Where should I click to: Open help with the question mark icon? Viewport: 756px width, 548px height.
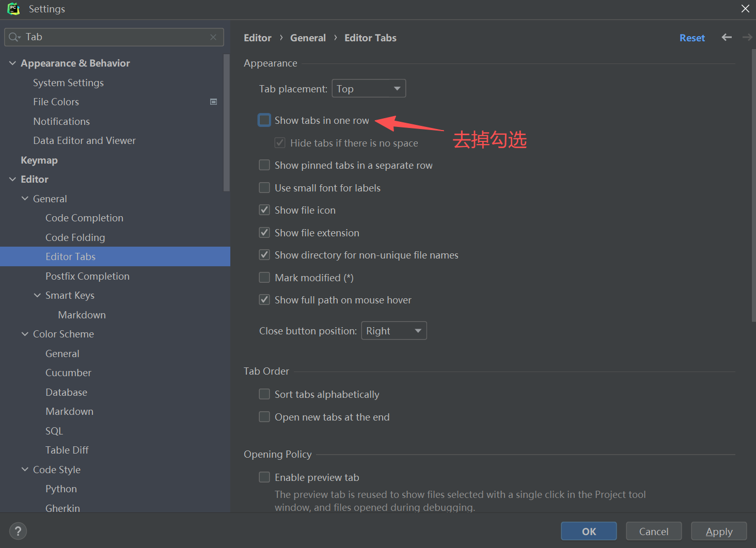click(x=18, y=531)
